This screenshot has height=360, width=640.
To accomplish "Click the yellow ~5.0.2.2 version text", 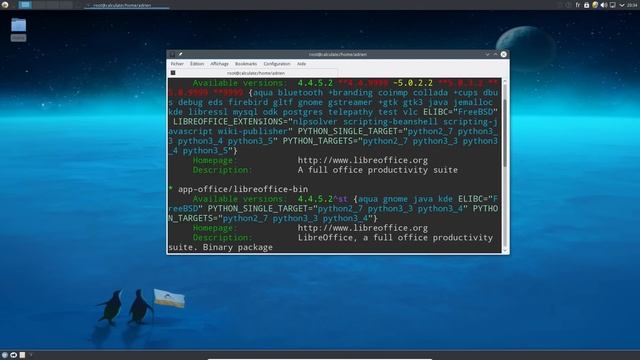I will (413, 83).
